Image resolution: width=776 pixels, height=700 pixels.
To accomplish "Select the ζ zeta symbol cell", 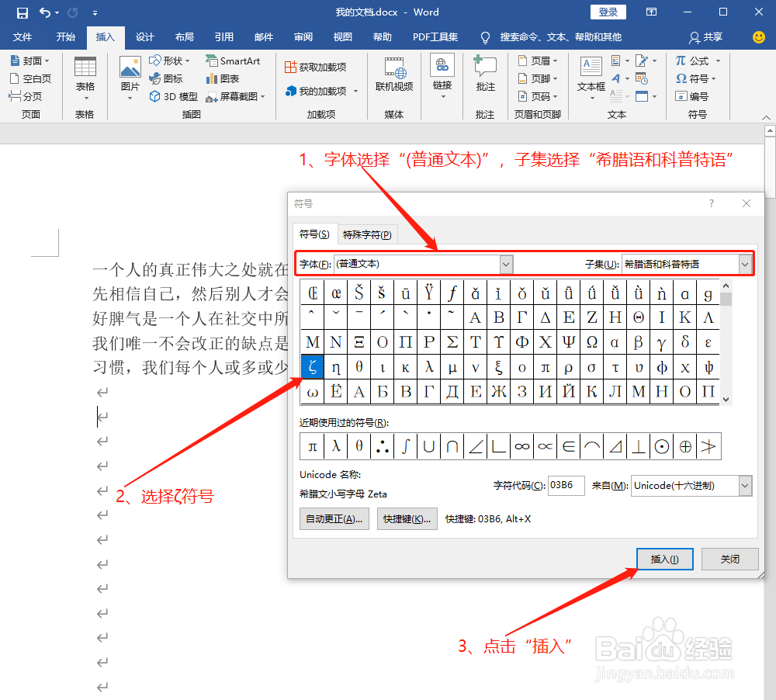I will 312,367.
